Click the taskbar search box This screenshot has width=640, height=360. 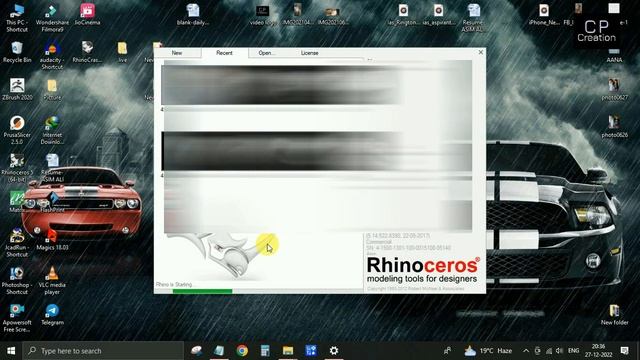[103, 351]
